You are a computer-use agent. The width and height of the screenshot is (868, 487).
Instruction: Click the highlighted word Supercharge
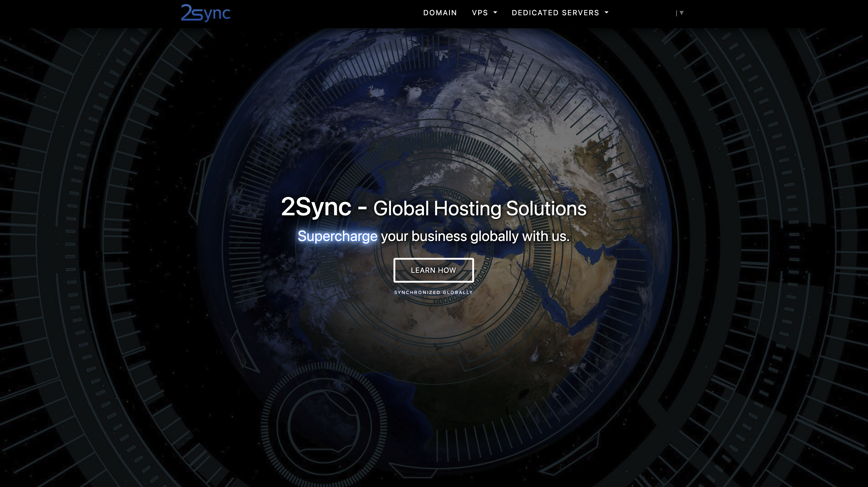click(x=337, y=237)
